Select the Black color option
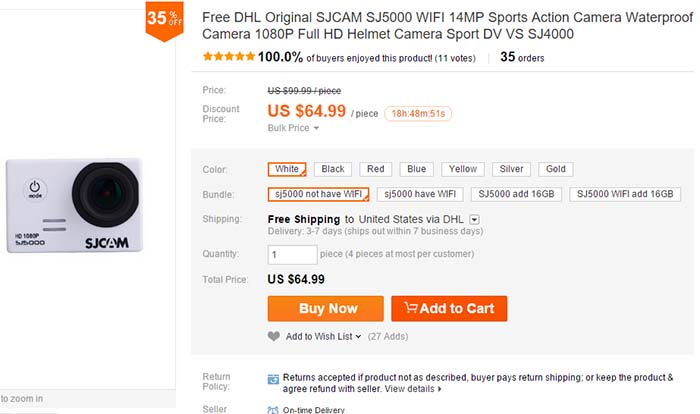Image resolution: width=700 pixels, height=414 pixels. tap(333, 169)
